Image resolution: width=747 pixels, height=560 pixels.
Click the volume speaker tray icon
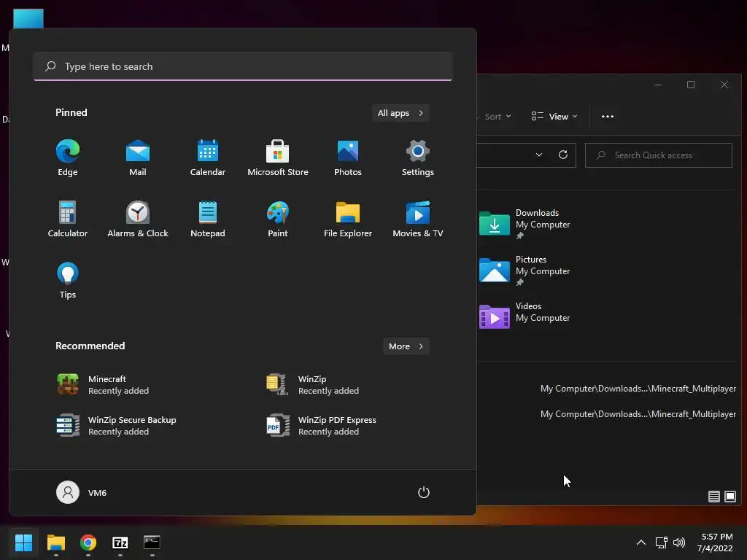pos(679,542)
